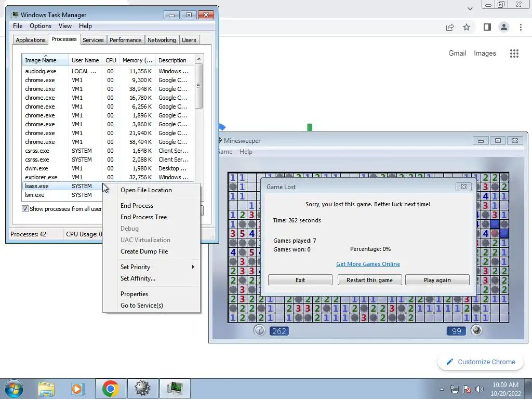
Task: Open the Action Center flag icon
Action: (467, 389)
